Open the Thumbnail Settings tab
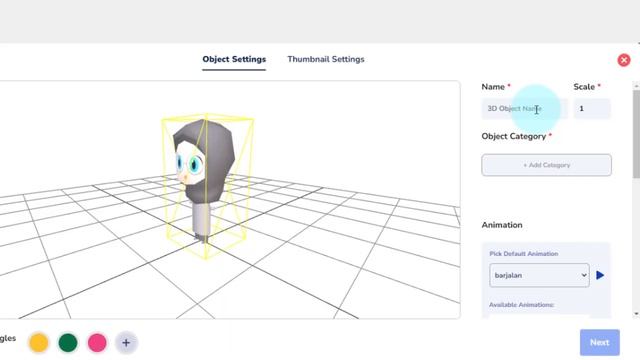 click(326, 59)
